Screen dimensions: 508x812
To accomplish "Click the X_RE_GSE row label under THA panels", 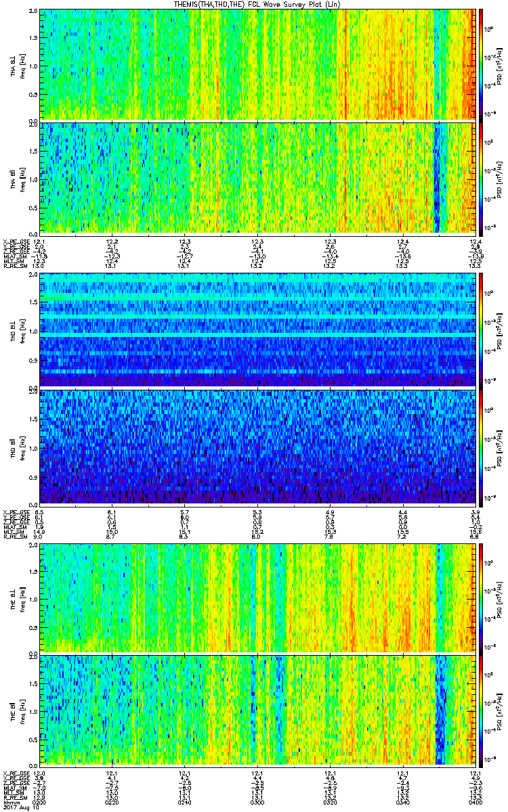I will pos(16,242).
